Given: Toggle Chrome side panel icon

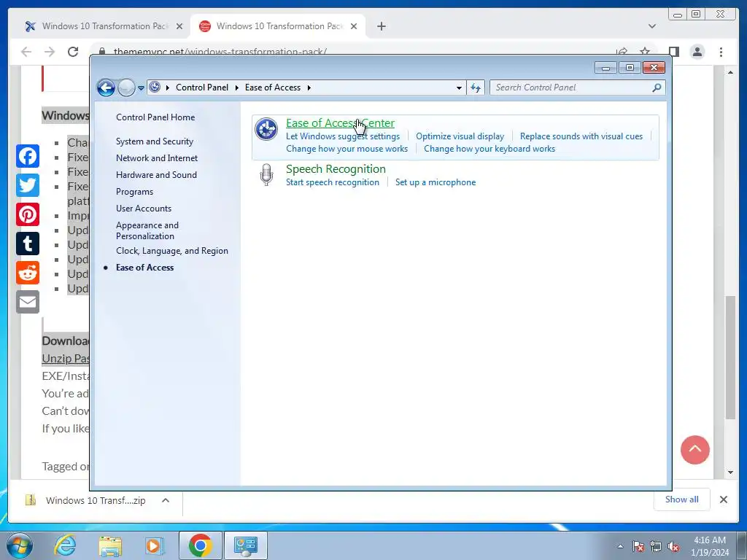Looking at the screenshot, I should [673, 52].
